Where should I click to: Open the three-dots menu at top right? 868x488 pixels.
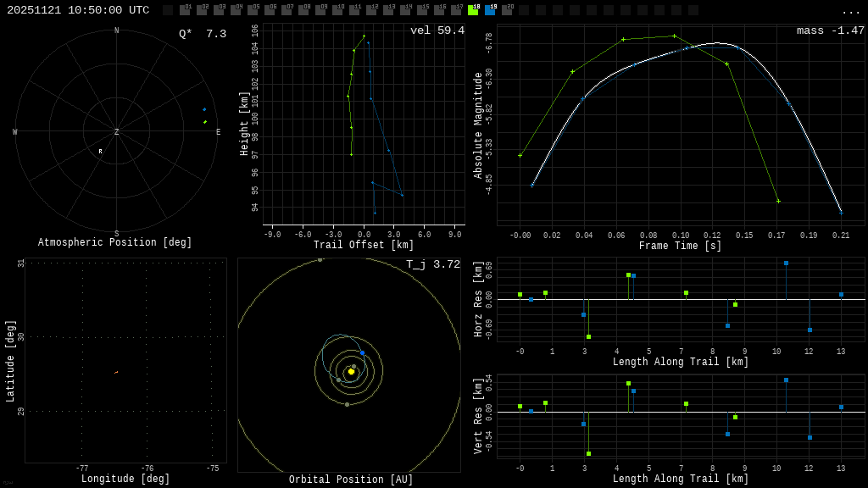coord(851,11)
